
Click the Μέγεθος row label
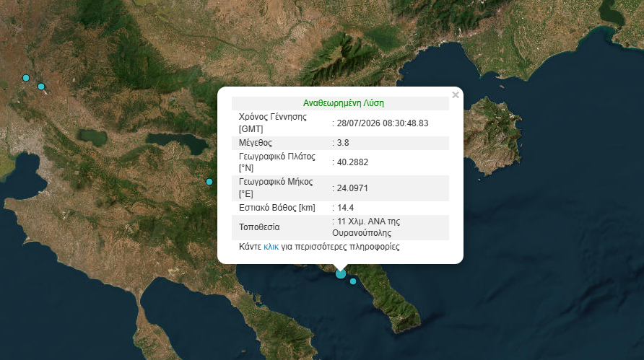[x=256, y=143]
